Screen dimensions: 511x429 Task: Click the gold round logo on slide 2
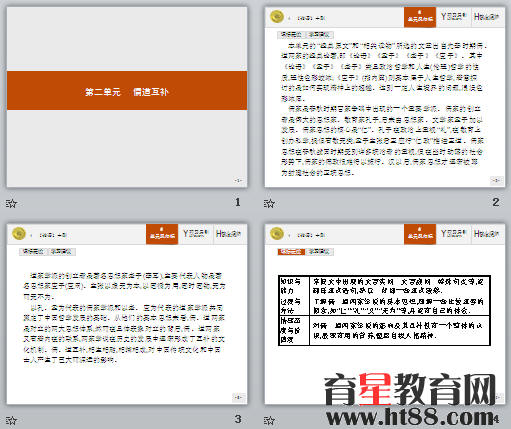[277, 17]
